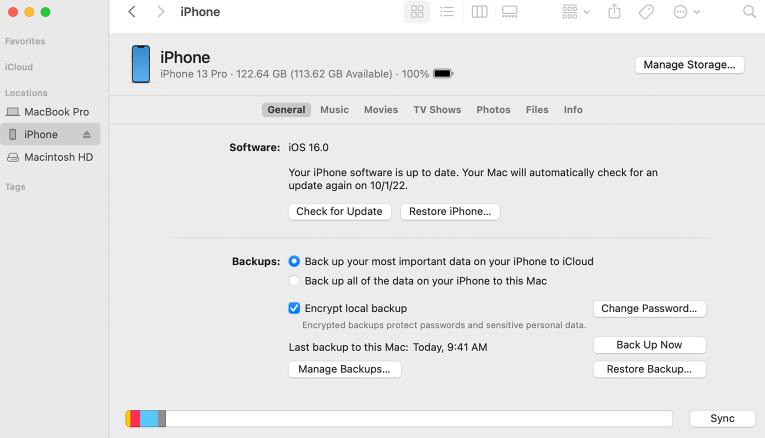The width and height of the screenshot is (765, 438).
Task: Click red segment of storage bar
Action: click(x=135, y=418)
